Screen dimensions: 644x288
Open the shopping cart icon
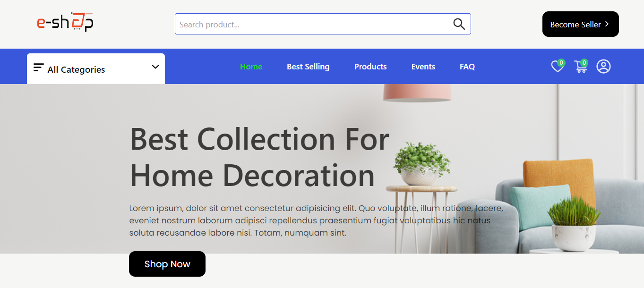(x=581, y=67)
